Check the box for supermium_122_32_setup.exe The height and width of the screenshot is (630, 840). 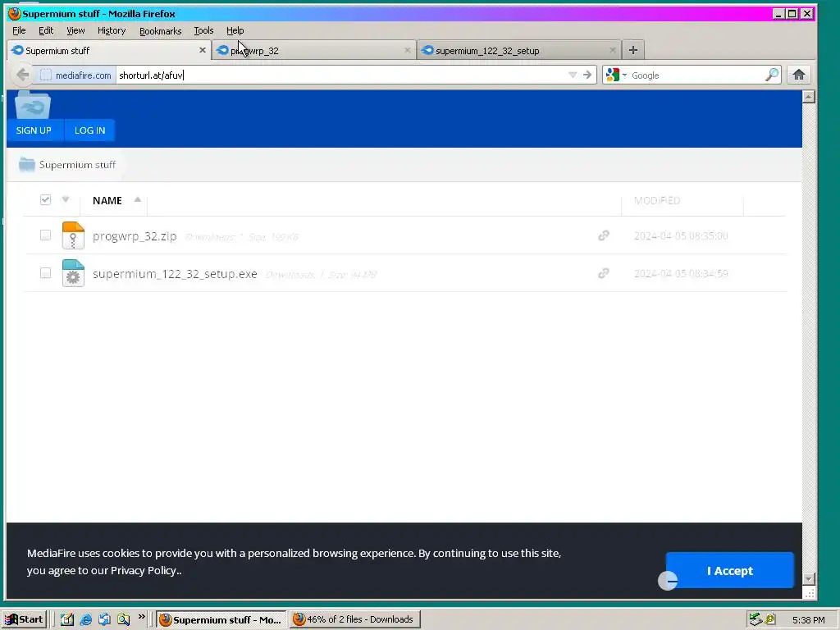coord(46,273)
